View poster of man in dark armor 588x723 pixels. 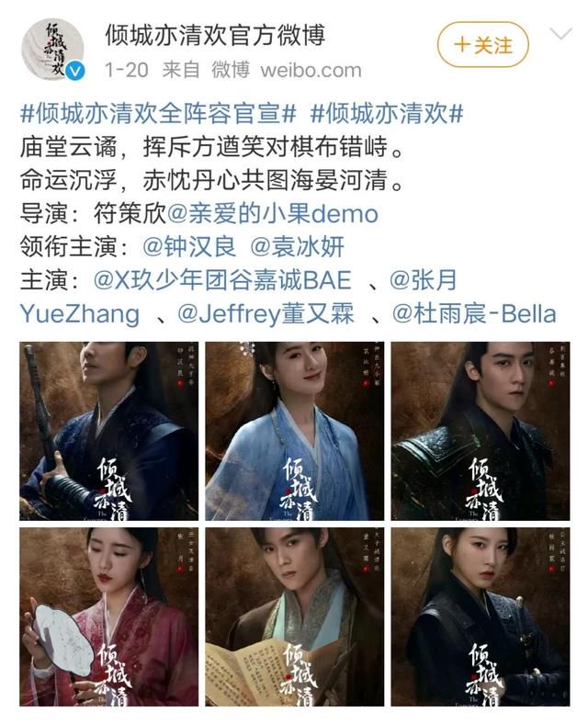481,431
